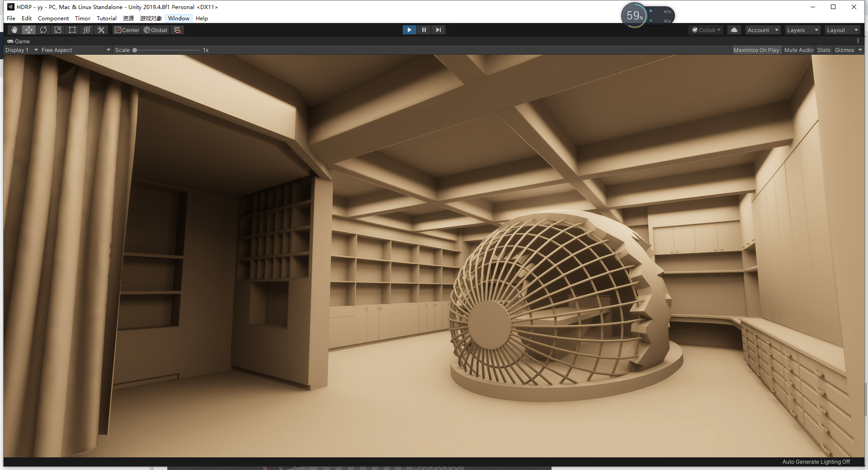Select the Game tab

pyautogui.click(x=19, y=41)
